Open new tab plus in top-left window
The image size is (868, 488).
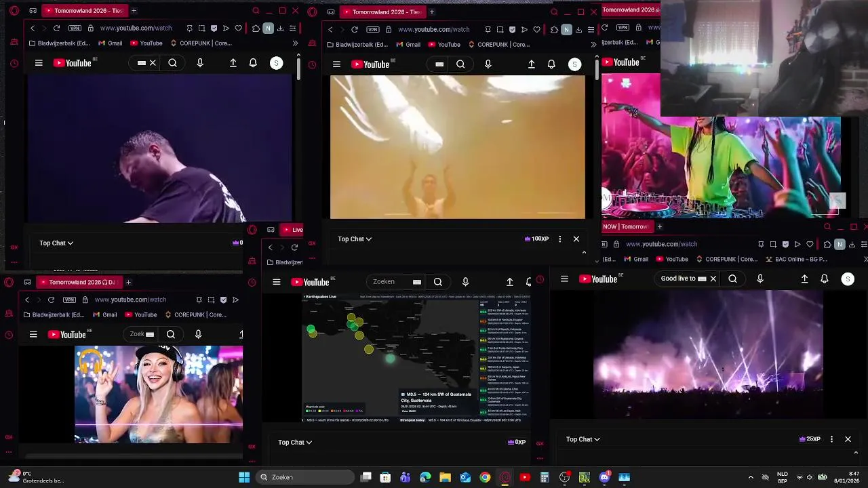click(134, 11)
